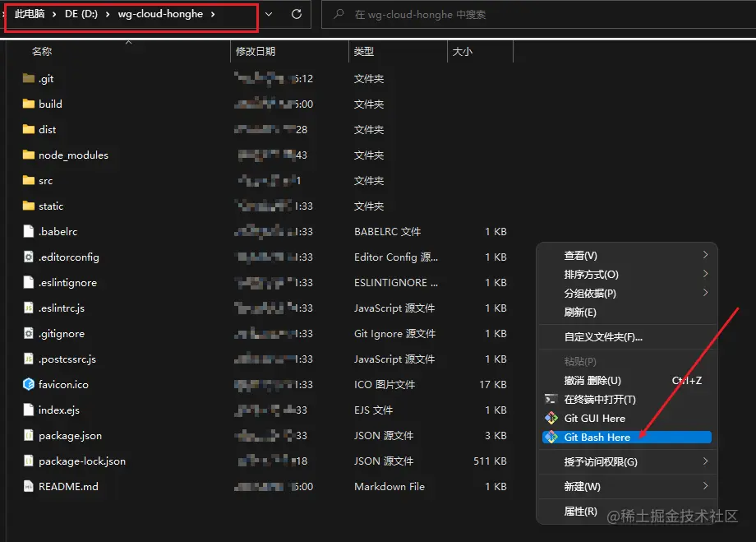Select 自定义文件夹(F)... menu entry
756x542 pixels.
tap(627, 337)
